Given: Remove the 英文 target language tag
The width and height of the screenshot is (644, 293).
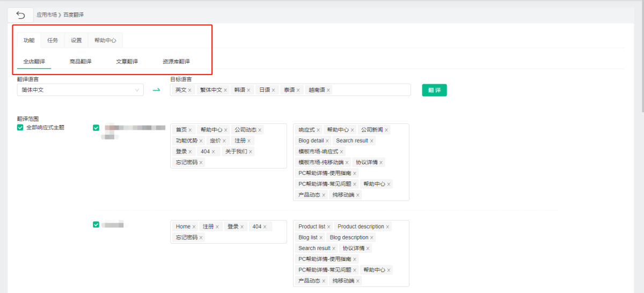Looking at the screenshot, I should pos(189,90).
